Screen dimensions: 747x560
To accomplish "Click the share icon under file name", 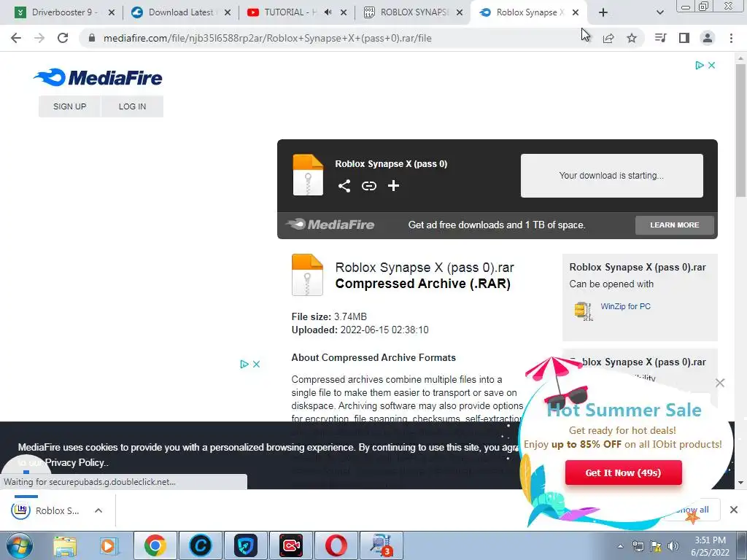I will tap(344, 186).
